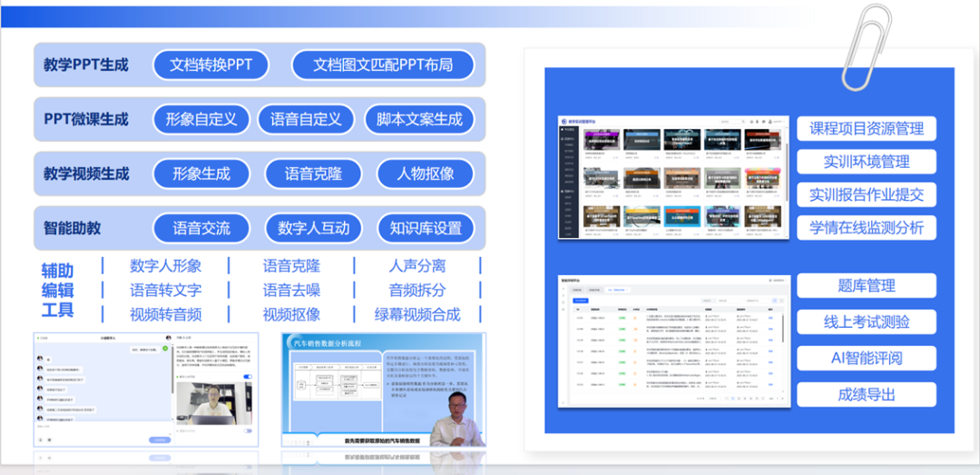The width and height of the screenshot is (980, 475).
Task: Open the 知识库设置 pill
Action: (x=425, y=228)
